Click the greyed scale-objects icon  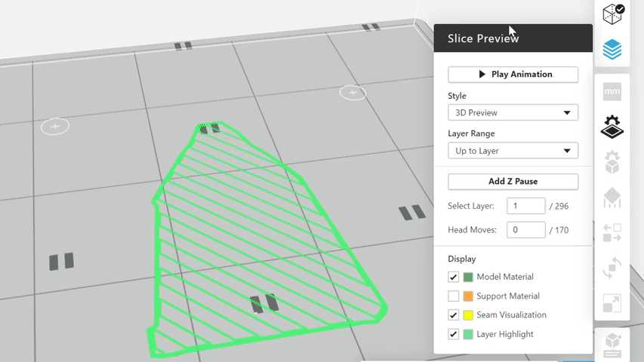pos(612,303)
